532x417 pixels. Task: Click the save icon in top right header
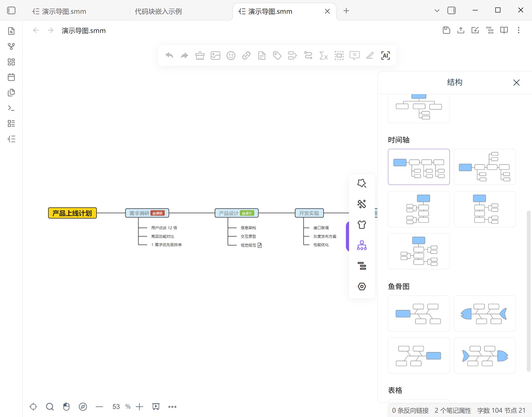(446, 30)
